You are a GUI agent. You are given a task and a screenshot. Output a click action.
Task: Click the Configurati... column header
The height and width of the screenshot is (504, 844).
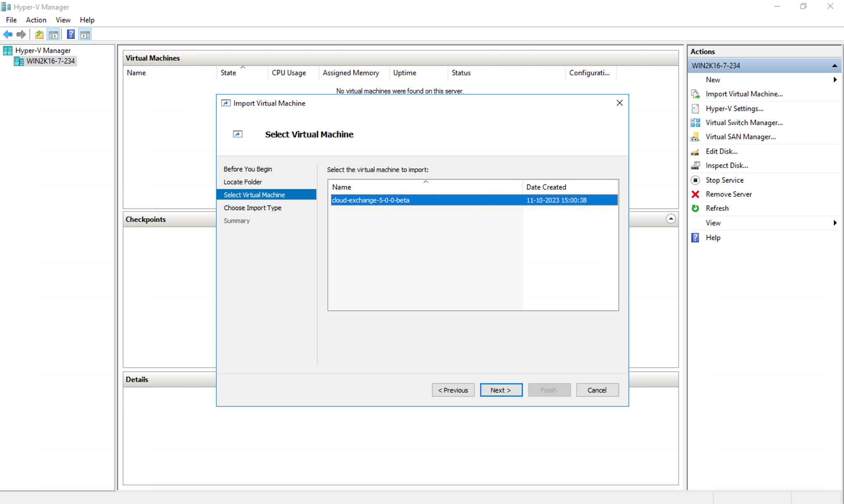point(591,73)
